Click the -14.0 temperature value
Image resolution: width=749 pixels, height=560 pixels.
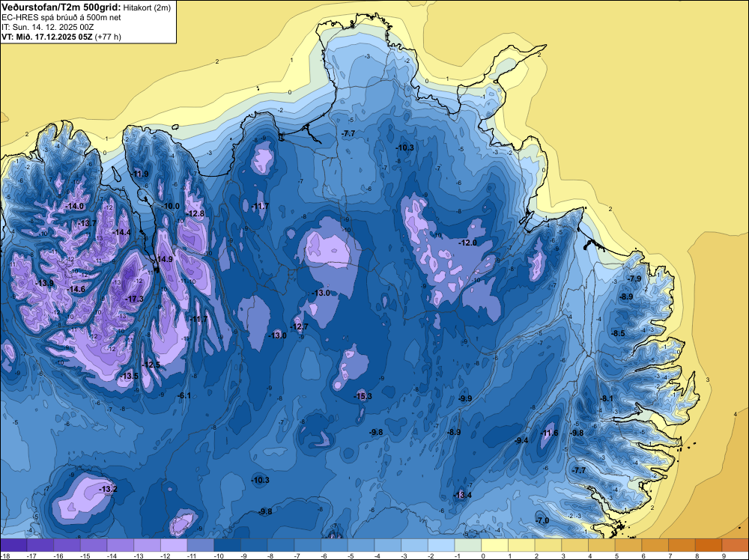tap(75, 206)
